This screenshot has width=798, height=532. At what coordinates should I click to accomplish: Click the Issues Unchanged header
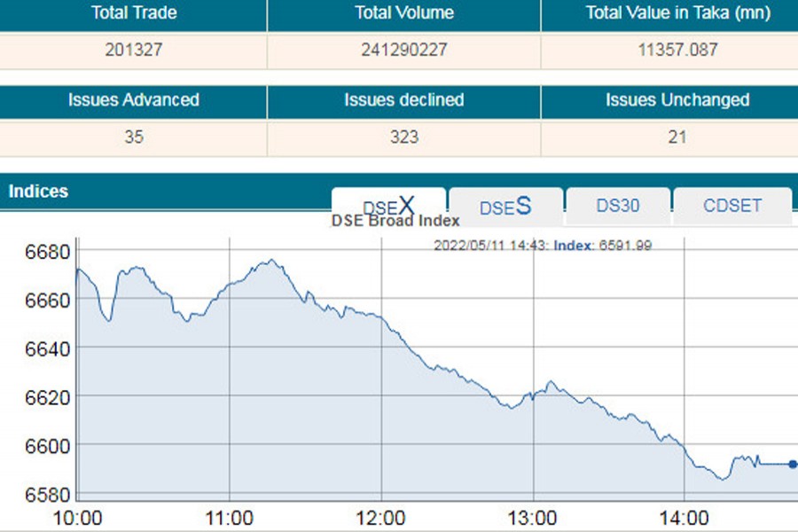pyautogui.click(x=677, y=100)
